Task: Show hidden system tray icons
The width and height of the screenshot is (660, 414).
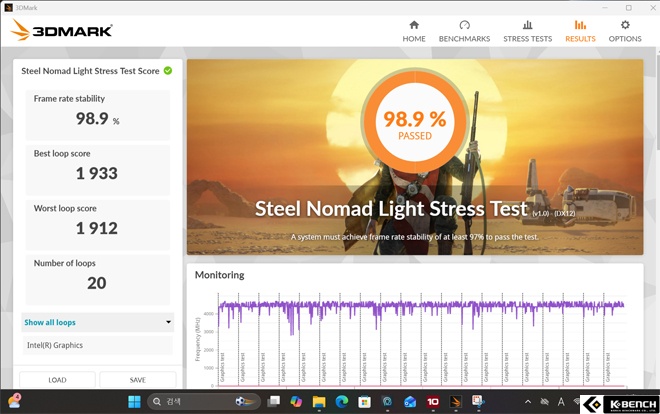Action: 528,402
